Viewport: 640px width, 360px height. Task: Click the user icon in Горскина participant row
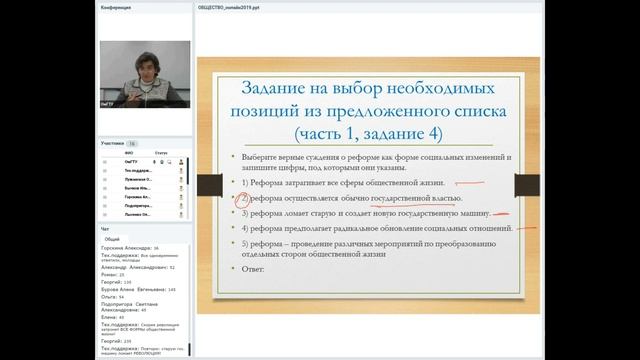(x=181, y=197)
